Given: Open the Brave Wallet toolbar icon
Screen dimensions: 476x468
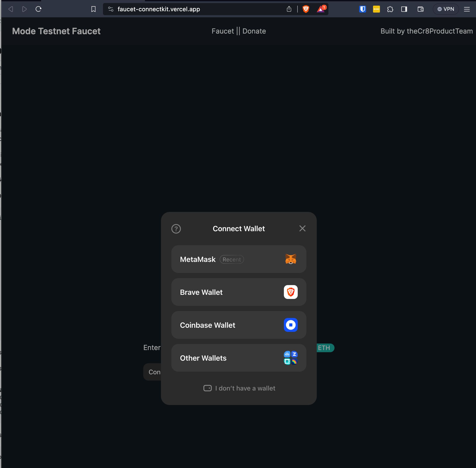Looking at the screenshot, I should click(x=420, y=9).
